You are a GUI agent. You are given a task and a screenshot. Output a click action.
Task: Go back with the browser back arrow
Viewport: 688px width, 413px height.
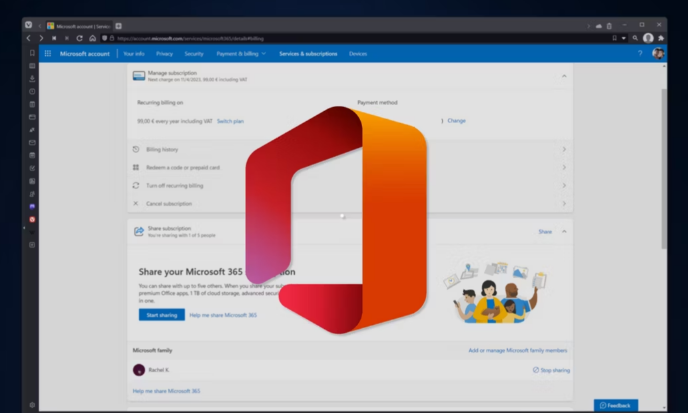tap(29, 38)
